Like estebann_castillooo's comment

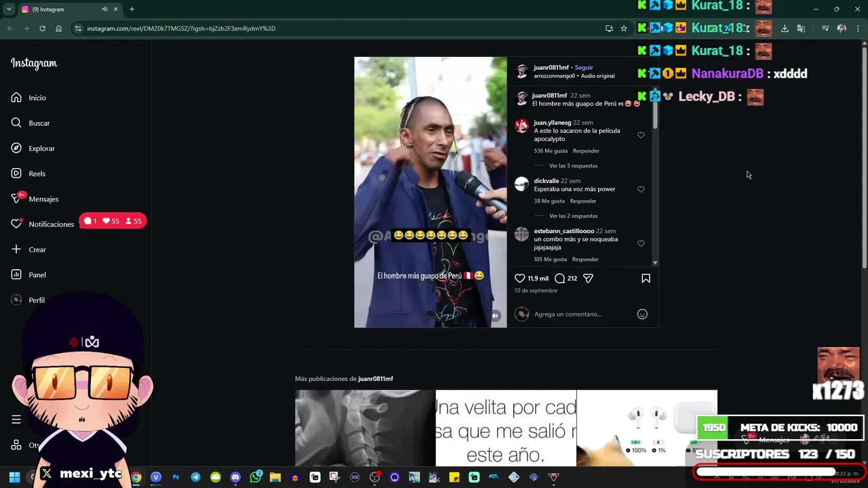(x=641, y=243)
